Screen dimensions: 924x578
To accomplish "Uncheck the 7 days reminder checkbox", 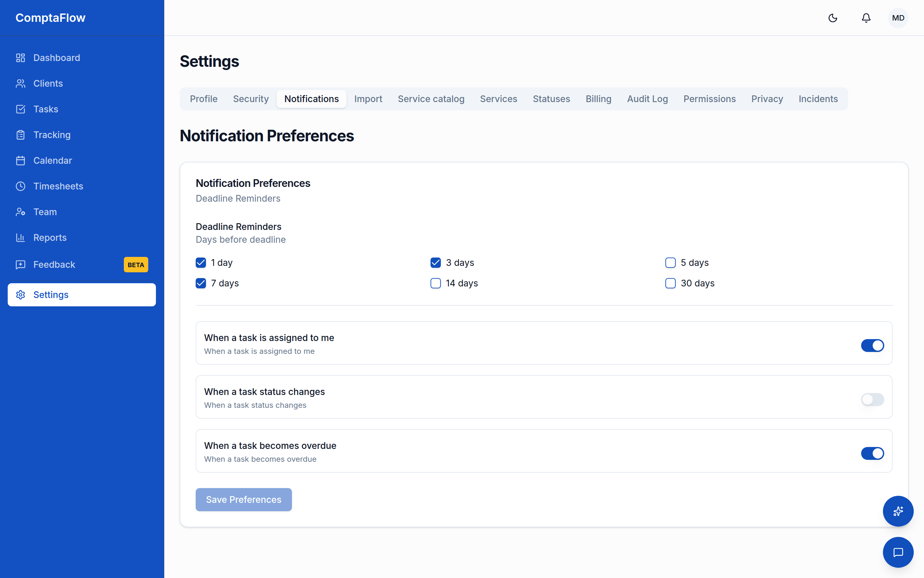I will (201, 283).
